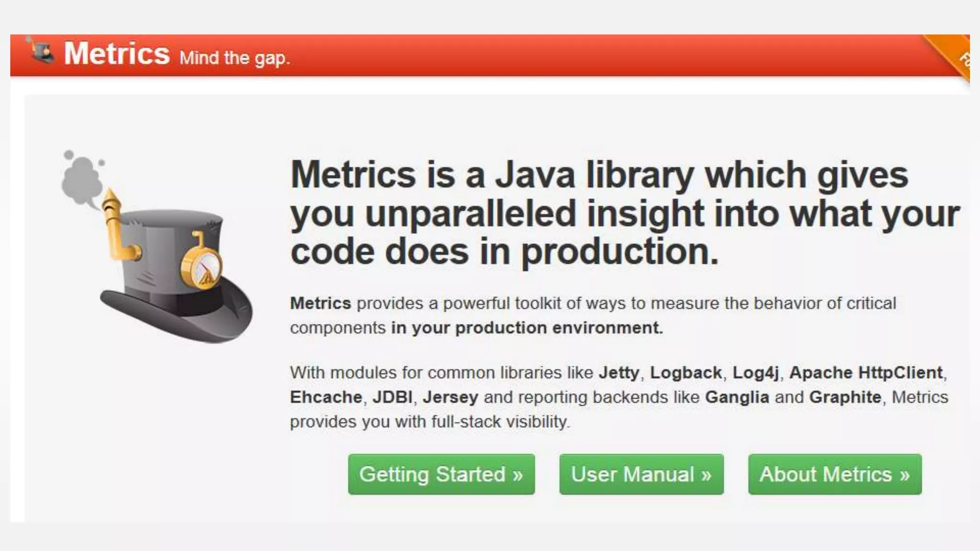Open the User Manual button
Viewport: 980px width, 551px height.
(x=641, y=474)
